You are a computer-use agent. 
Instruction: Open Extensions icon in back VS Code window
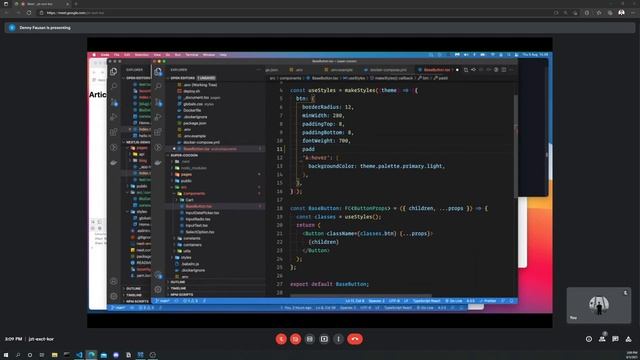114,132
